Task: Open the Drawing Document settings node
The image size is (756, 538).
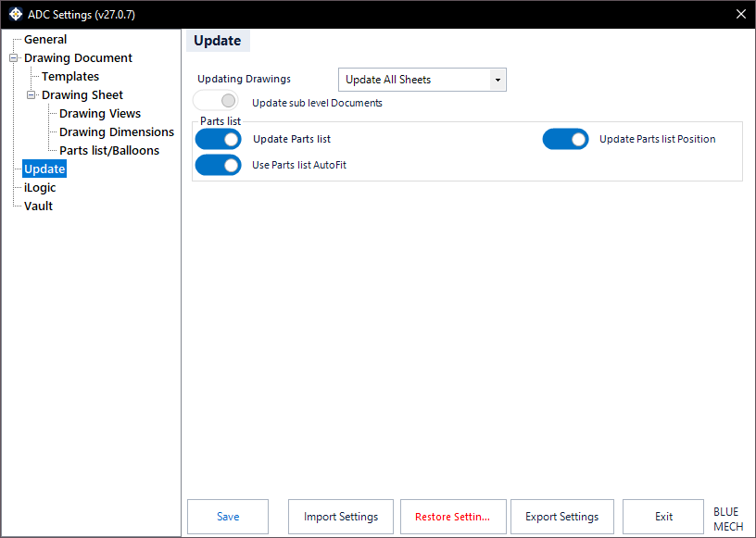Action: point(78,57)
